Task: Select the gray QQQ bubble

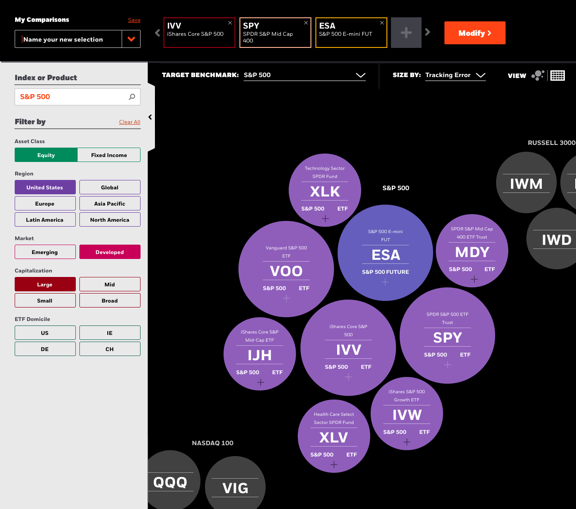Action: 173,480
